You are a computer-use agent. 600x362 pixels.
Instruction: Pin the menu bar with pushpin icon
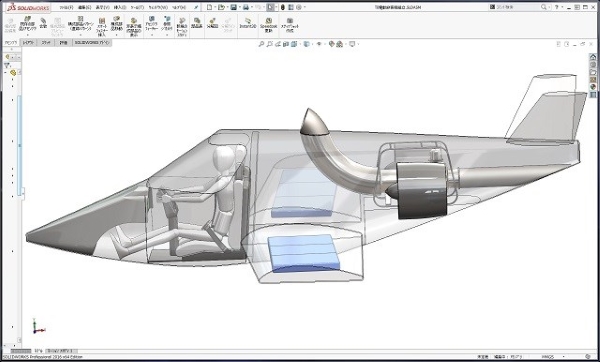pyautogui.click(x=196, y=7)
